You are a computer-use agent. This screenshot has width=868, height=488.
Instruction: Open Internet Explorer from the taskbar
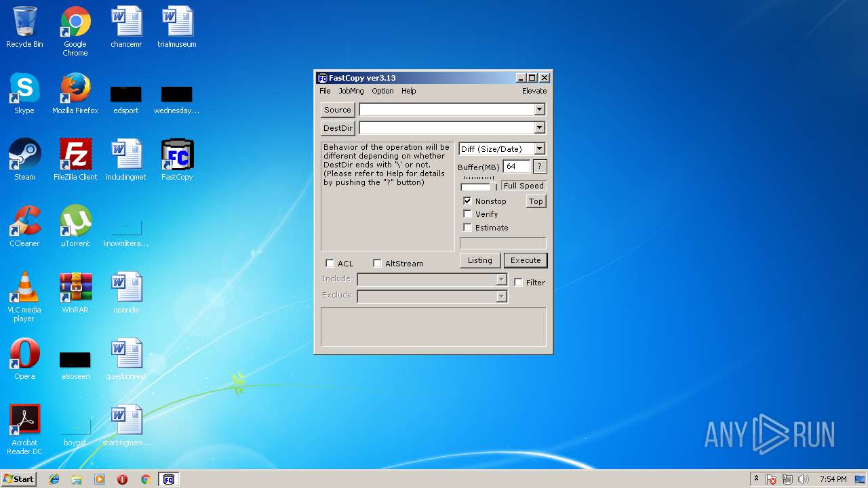click(x=54, y=479)
